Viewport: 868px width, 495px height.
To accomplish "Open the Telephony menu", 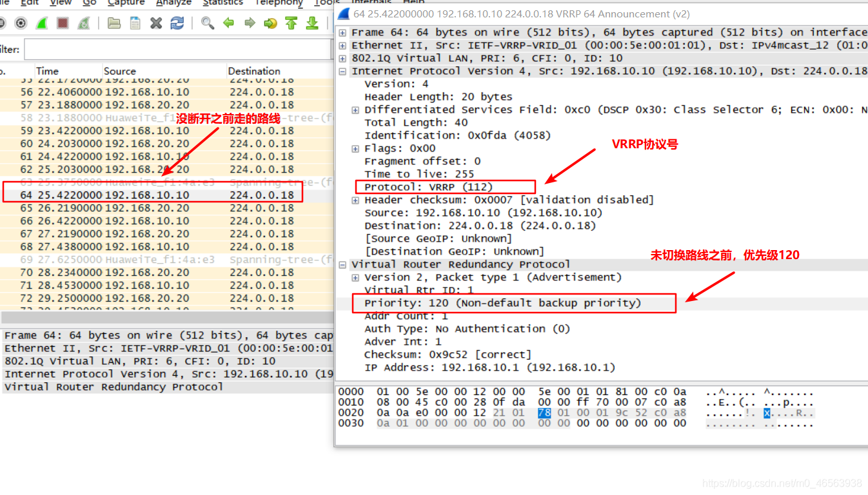I will coord(279,3).
